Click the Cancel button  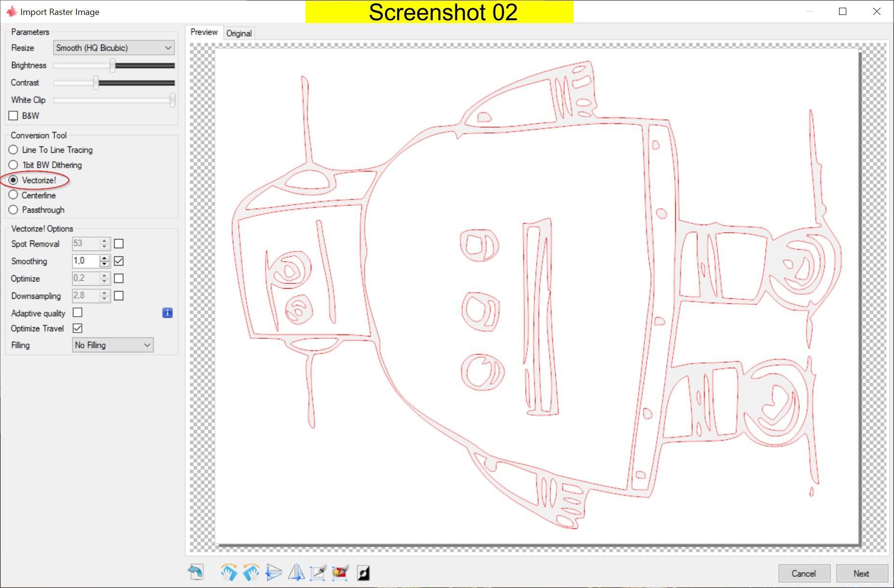pyautogui.click(x=804, y=574)
